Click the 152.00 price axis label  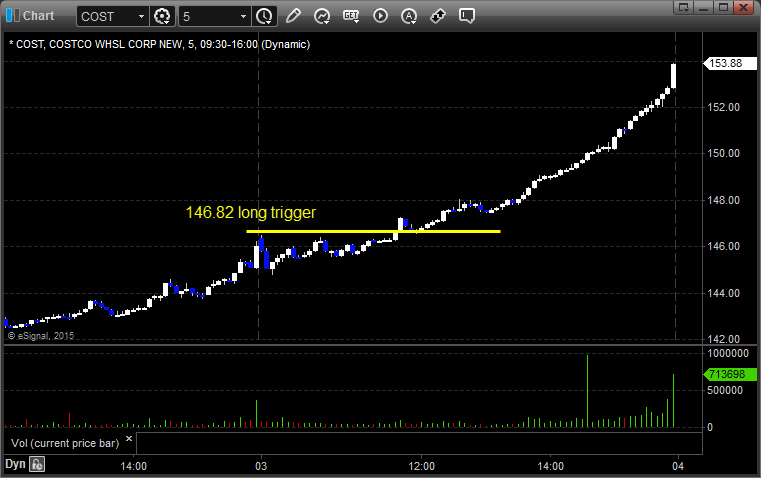coord(724,107)
